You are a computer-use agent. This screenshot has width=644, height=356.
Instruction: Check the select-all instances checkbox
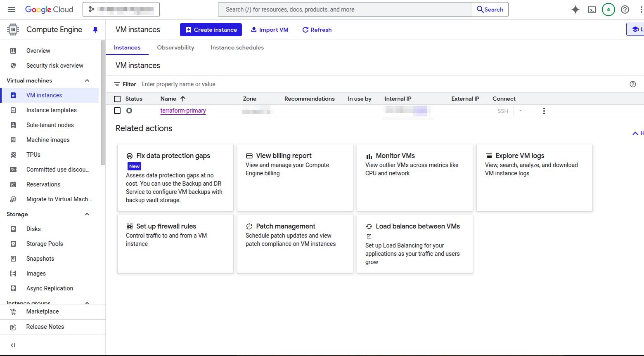117,99
